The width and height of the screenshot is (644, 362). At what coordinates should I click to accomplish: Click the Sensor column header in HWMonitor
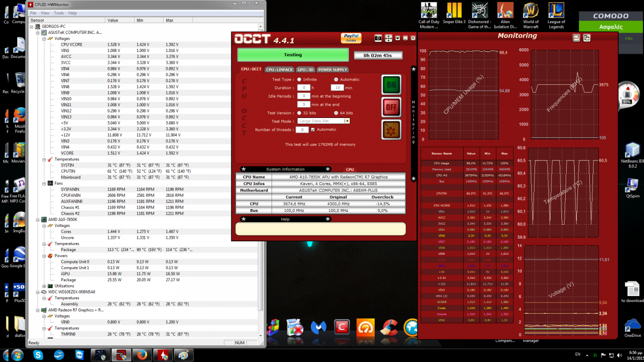[67, 20]
